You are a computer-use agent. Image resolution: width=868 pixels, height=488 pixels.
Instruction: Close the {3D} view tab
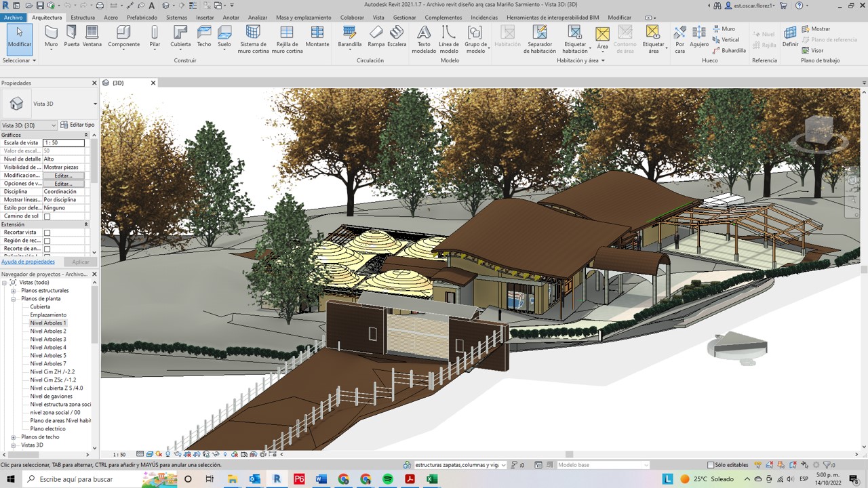[x=153, y=83]
